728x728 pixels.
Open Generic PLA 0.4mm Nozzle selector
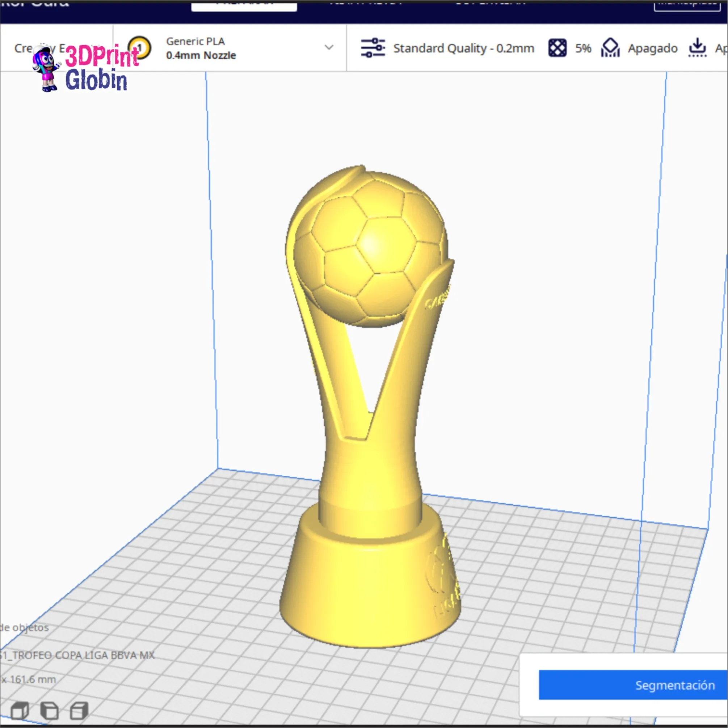(230, 48)
